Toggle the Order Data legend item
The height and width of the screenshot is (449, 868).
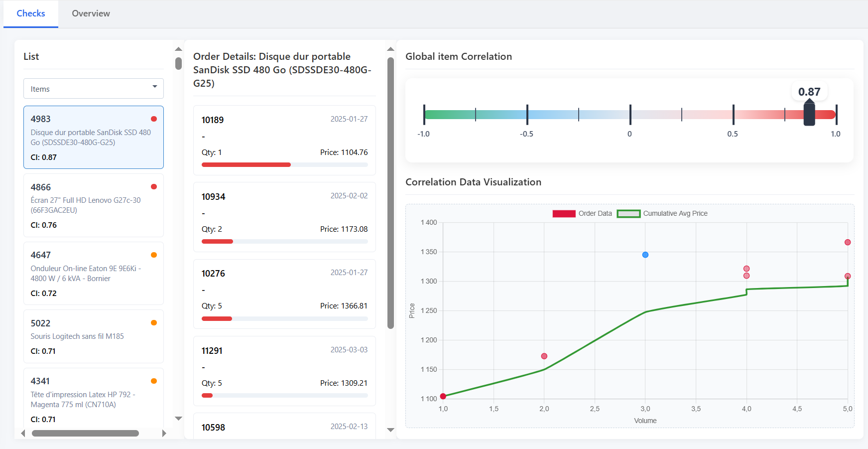(x=582, y=213)
